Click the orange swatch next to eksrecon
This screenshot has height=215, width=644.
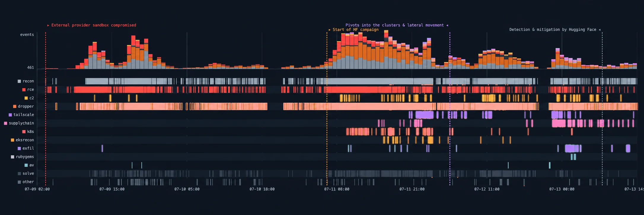[x=12, y=140]
